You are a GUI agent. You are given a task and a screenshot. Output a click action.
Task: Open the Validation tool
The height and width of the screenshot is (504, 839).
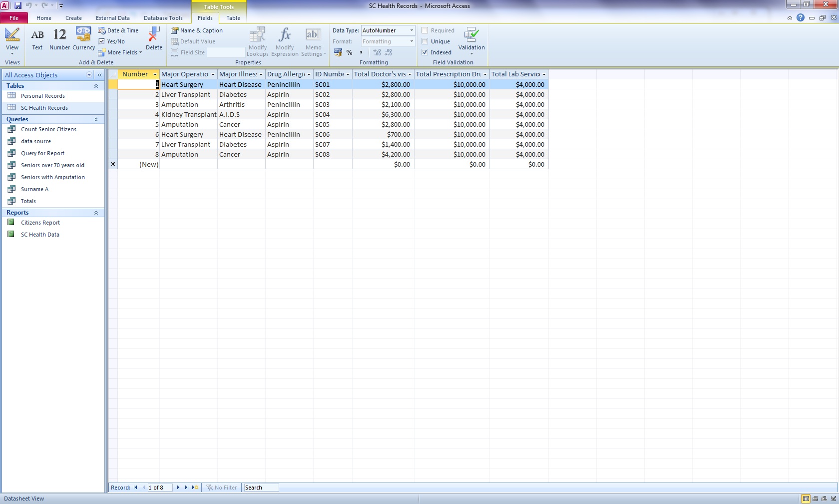(471, 41)
